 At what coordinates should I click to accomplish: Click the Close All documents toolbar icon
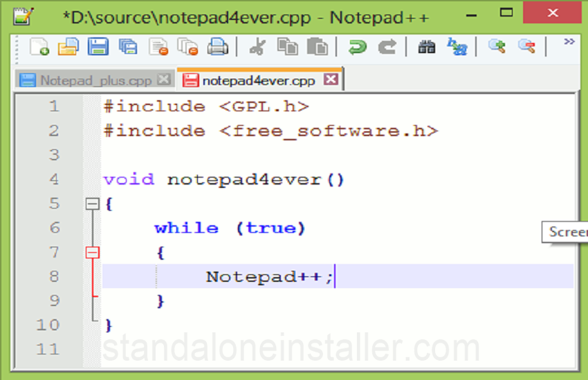(x=187, y=47)
